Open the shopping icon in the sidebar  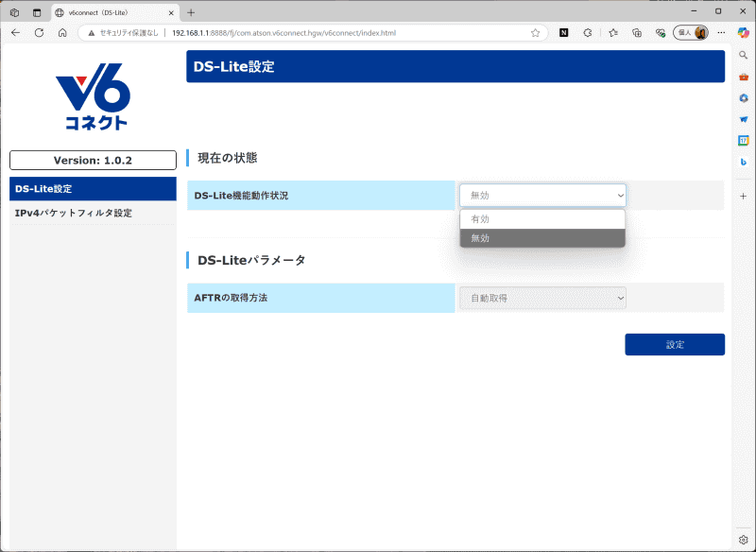tap(744, 77)
